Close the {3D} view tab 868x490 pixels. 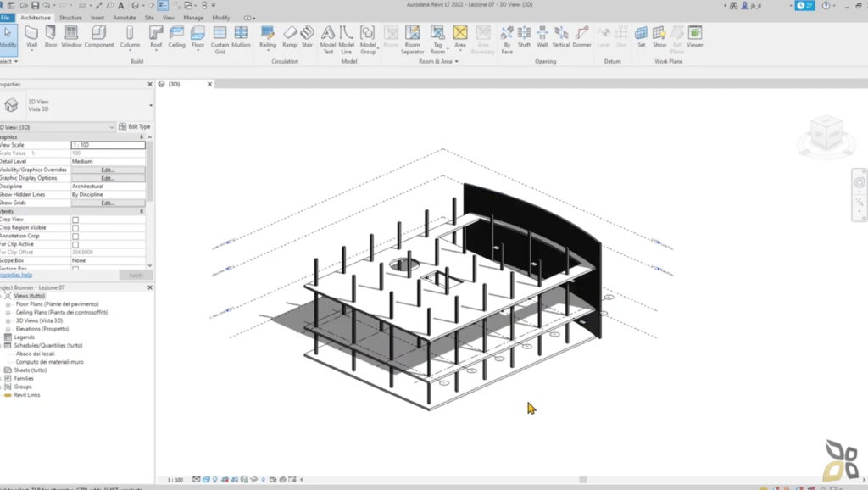(210, 84)
